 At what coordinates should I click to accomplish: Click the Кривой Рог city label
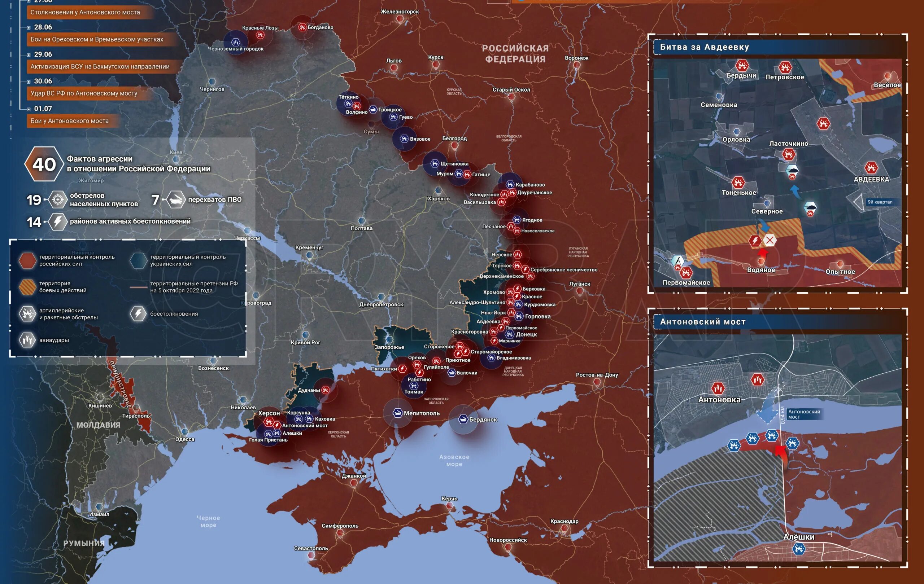click(305, 342)
